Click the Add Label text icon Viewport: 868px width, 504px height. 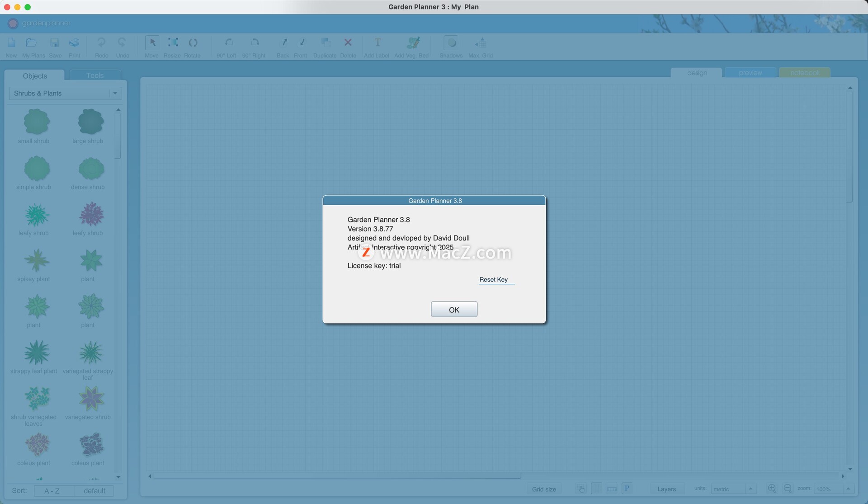coord(377,43)
